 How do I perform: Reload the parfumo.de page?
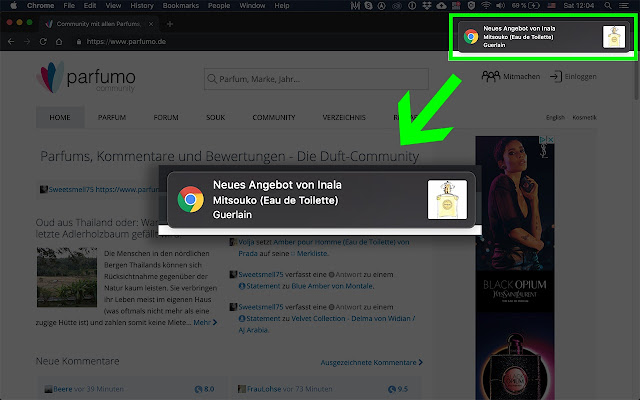43,42
